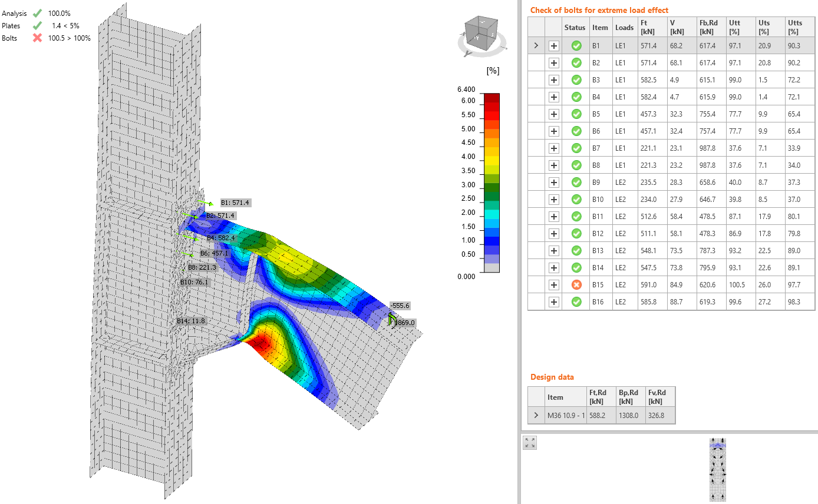Click red failed status icon on bolt B15
This screenshot has height=504, width=818.
pos(576,284)
